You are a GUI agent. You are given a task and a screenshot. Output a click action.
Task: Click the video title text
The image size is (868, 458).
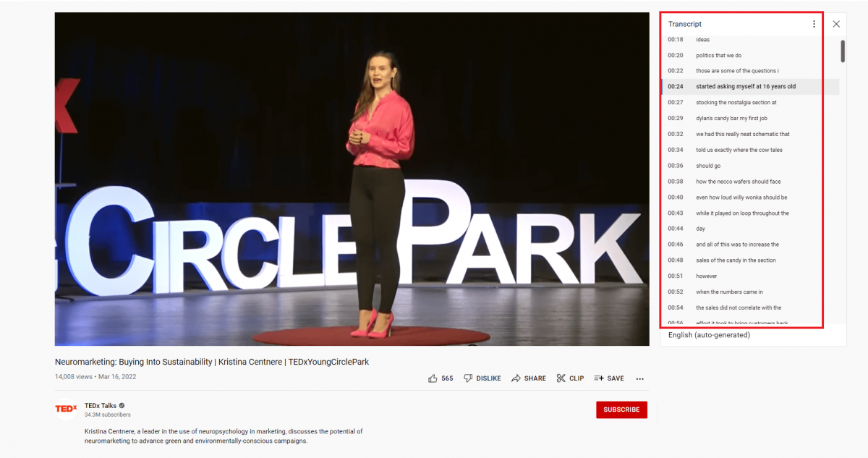pyautogui.click(x=212, y=362)
